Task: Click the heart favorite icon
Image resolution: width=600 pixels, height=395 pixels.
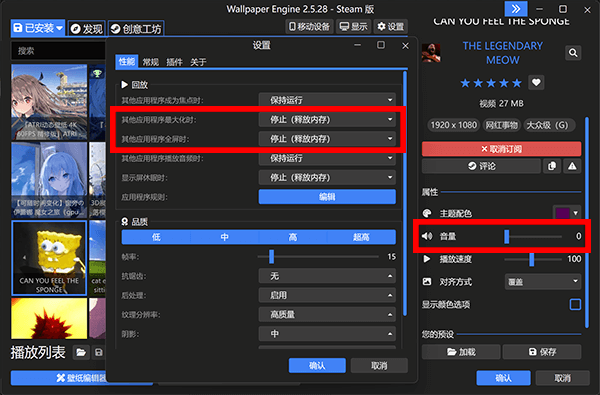Action: [536, 82]
